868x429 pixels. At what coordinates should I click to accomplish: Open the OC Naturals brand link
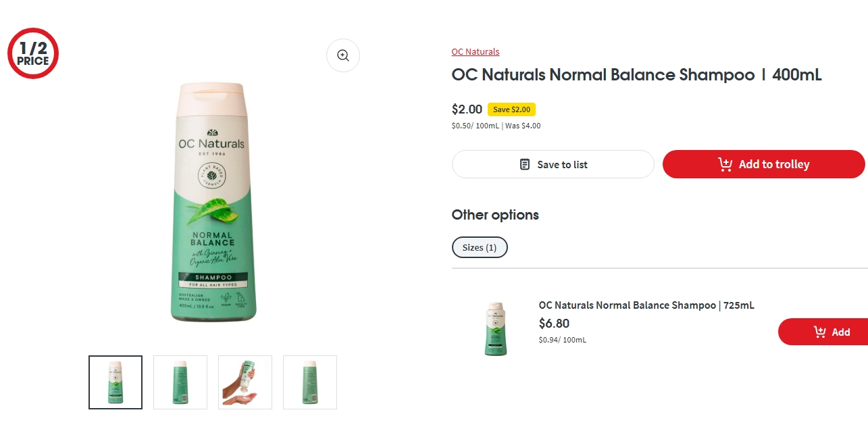point(476,51)
